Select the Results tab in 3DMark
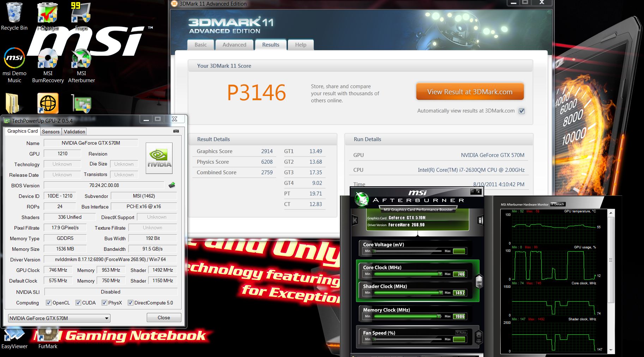Screen dimensions: 644x357 271,45
